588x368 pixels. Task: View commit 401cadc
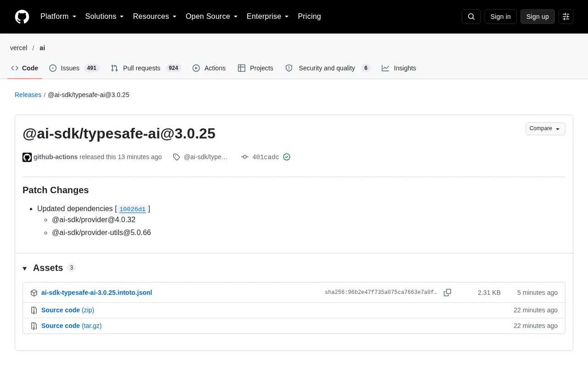(266, 157)
